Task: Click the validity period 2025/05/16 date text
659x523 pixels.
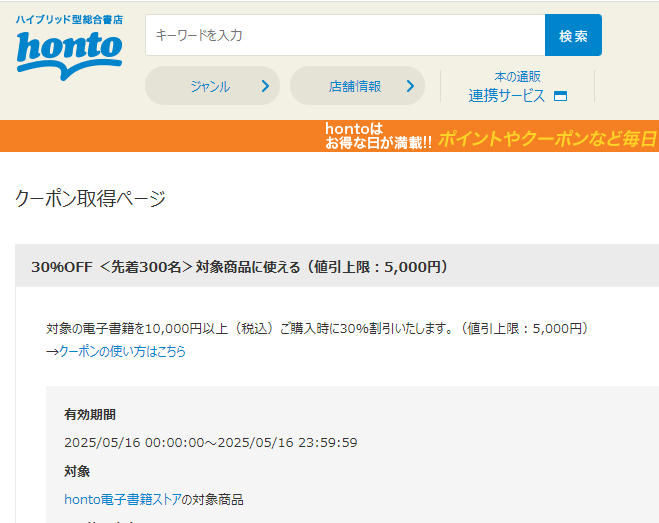Action: [211, 442]
